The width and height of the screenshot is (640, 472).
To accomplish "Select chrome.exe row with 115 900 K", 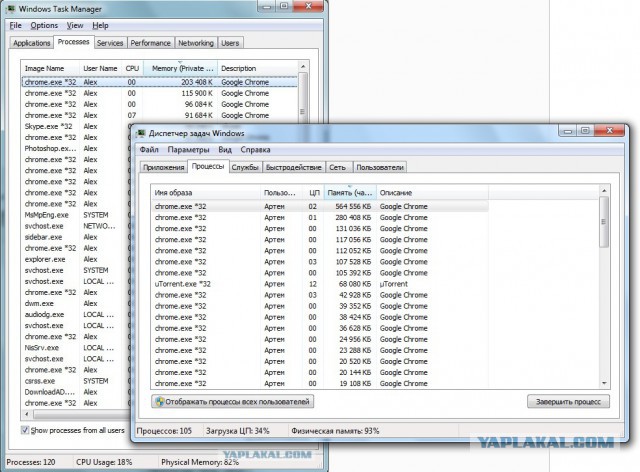I will 160,93.
